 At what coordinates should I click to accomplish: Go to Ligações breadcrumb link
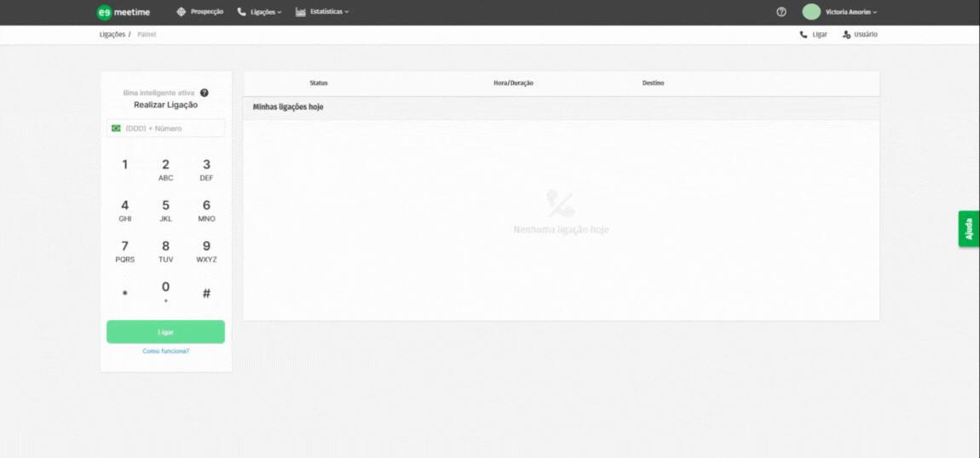112,34
